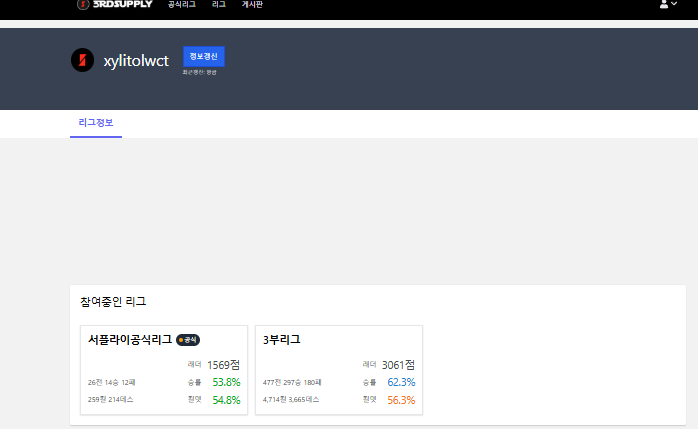The width and height of the screenshot is (698, 429).
Task: Click the 3061점 ladder score
Action: coord(397,365)
